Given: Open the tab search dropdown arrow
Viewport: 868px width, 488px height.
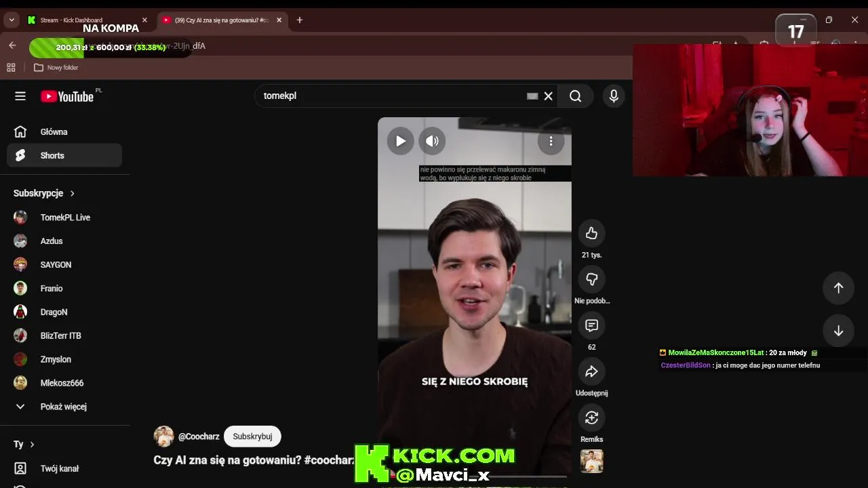Looking at the screenshot, I should pos(12,20).
